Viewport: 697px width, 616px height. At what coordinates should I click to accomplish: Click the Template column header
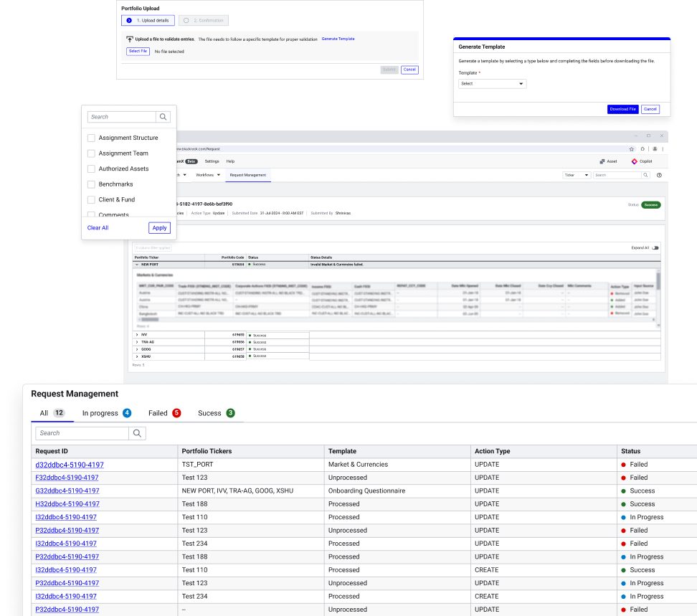397,451
